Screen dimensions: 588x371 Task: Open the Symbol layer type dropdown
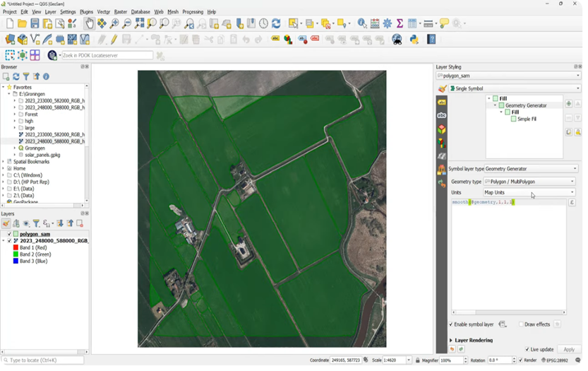coord(531,169)
